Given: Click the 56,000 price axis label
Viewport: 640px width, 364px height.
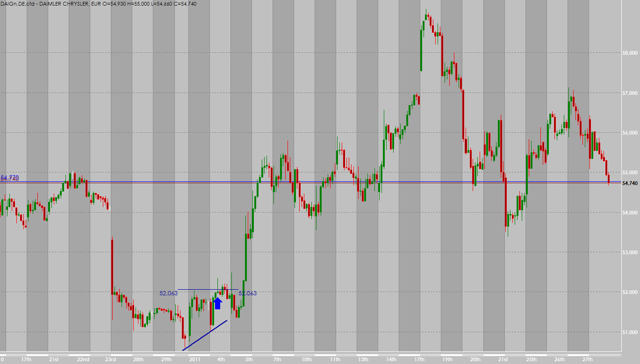Looking at the screenshot, I should coord(631,133).
